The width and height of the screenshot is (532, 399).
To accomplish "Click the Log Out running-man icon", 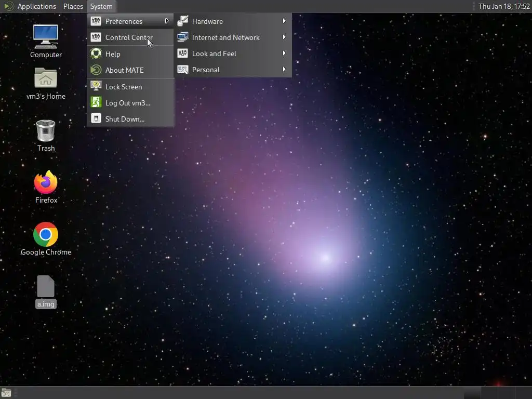I will pyautogui.click(x=96, y=102).
